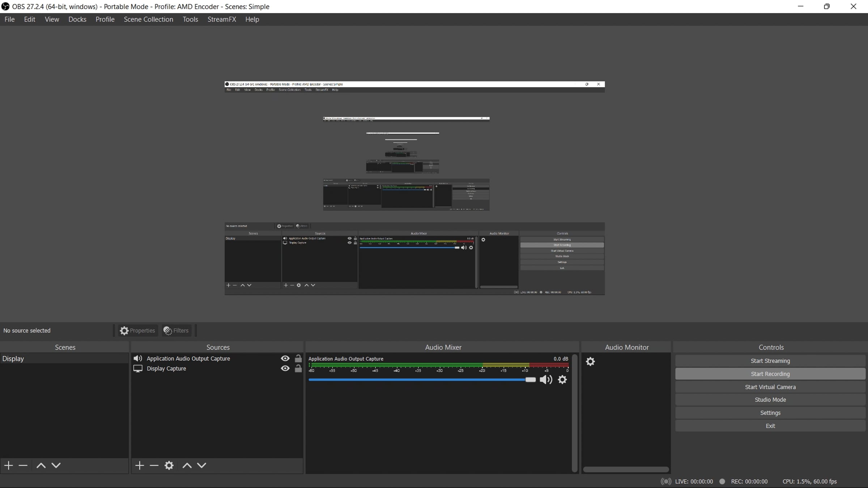Open the File menu
The image size is (868, 488).
click(10, 20)
